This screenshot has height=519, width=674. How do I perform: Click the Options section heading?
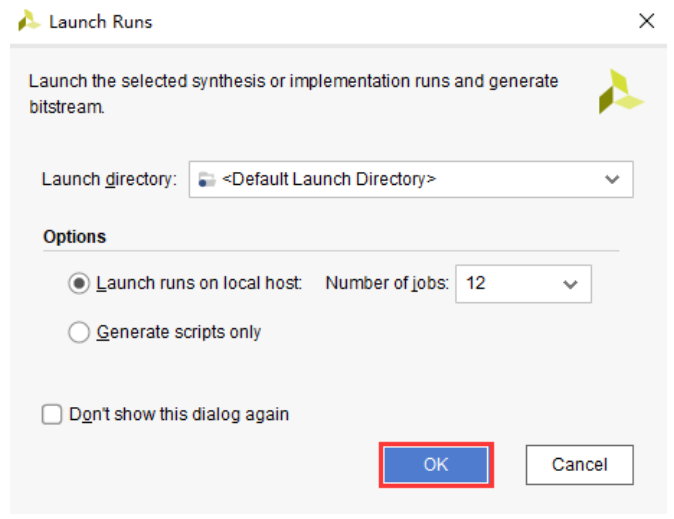tap(74, 237)
